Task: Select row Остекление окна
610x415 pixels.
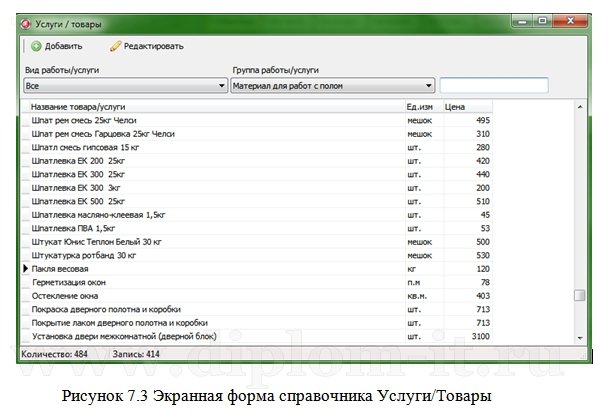Action: click(x=257, y=296)
